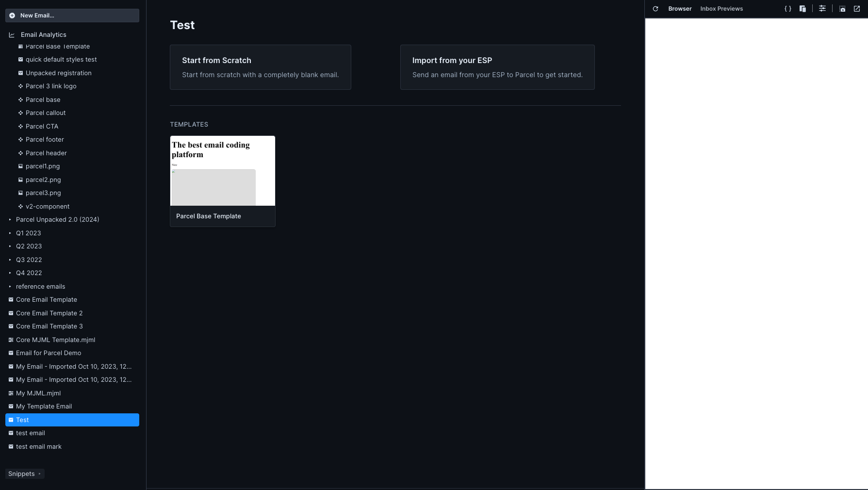Click envelope icon beside Core Email Template 3
Image resolution: width=868 pixels, height=490 pixels.
11,327
